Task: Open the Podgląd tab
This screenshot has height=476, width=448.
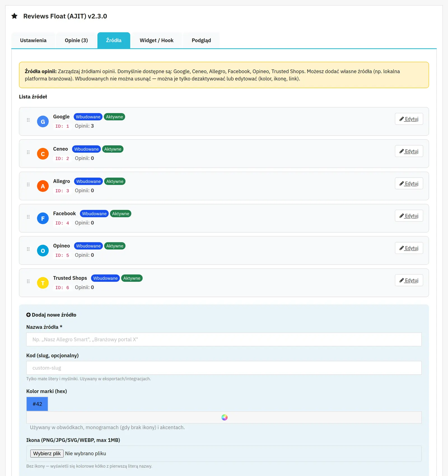Action: tap(201, 40)
